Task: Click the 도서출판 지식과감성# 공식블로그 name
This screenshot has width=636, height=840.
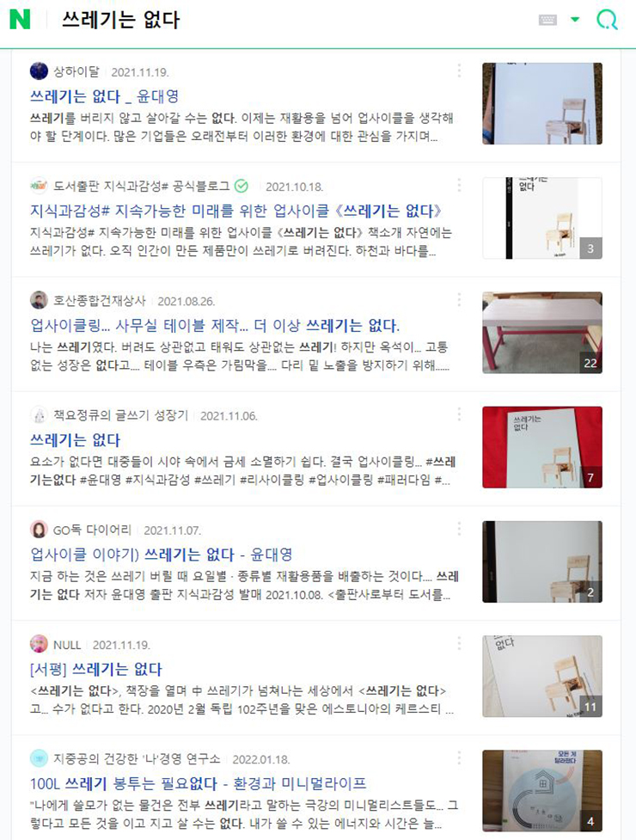Action: 141,187
